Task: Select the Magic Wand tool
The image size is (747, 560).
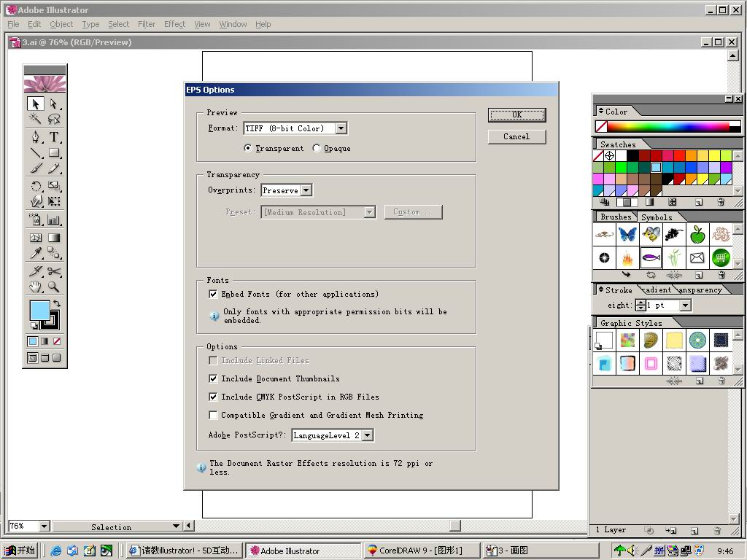Action: point(35,118)
